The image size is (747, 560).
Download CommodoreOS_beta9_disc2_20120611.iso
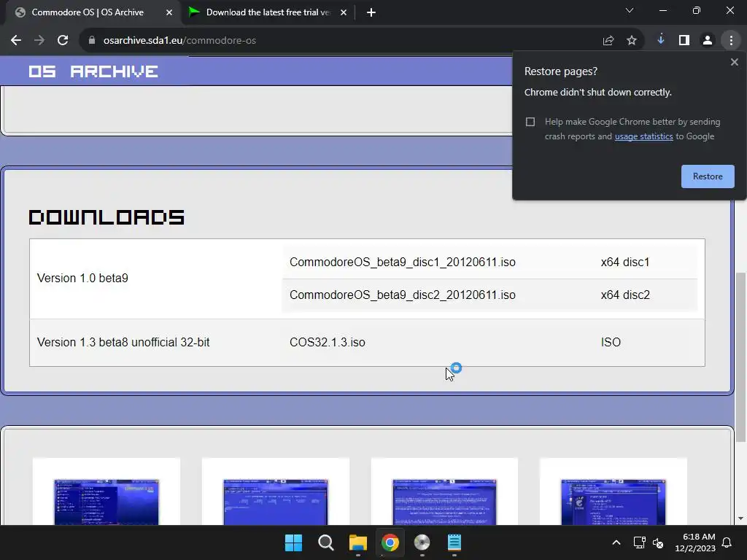(x=403, y=295)
